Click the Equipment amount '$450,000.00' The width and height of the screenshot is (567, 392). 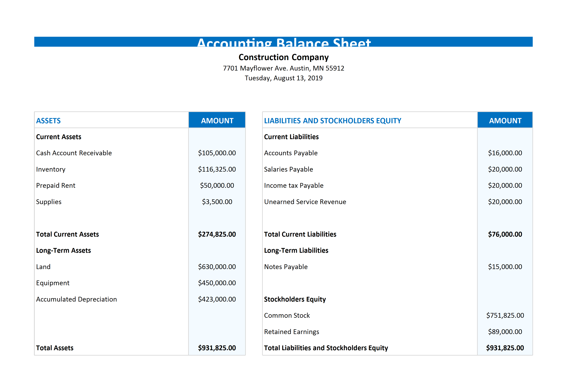point(217,283)
